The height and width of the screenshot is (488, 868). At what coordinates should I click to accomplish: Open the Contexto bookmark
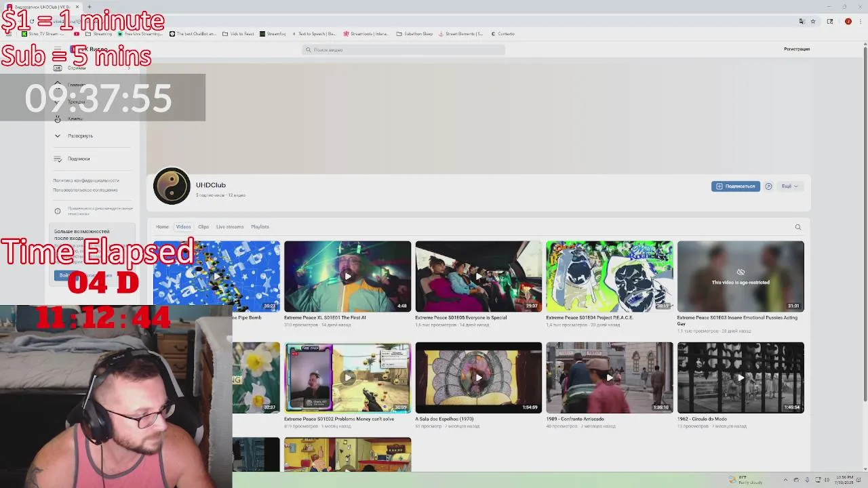tap(503, 34)
